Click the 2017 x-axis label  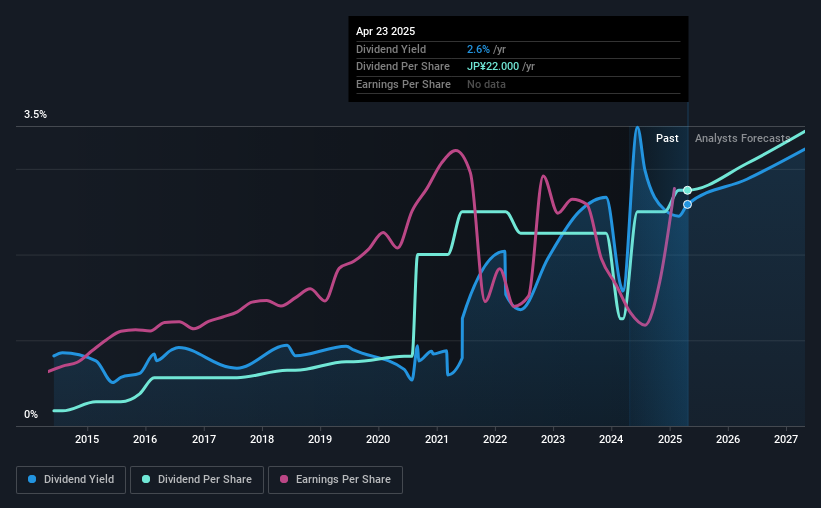[204, 439]
